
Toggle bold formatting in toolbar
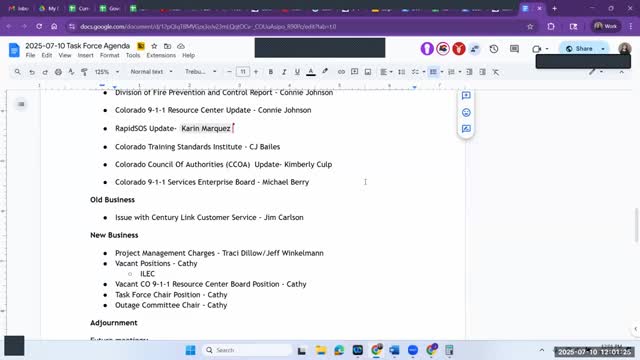[x=270, y=72]
